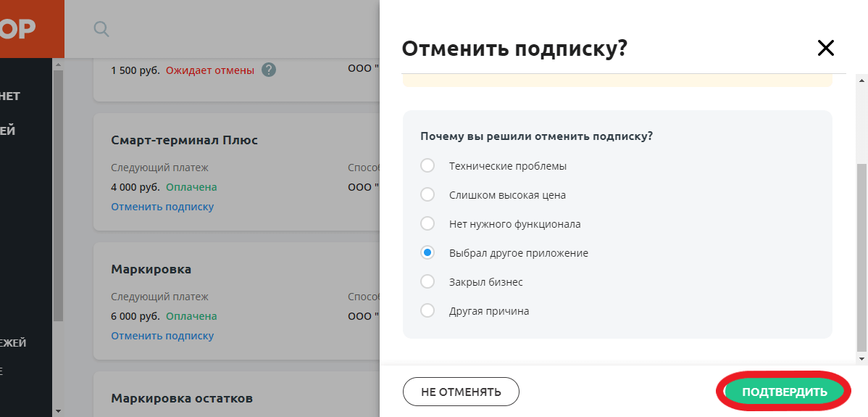This screenshot has width=868, height=417.
Task: Click the search magnifier icon
Action: pyautogui.click(x=101, y=29)
